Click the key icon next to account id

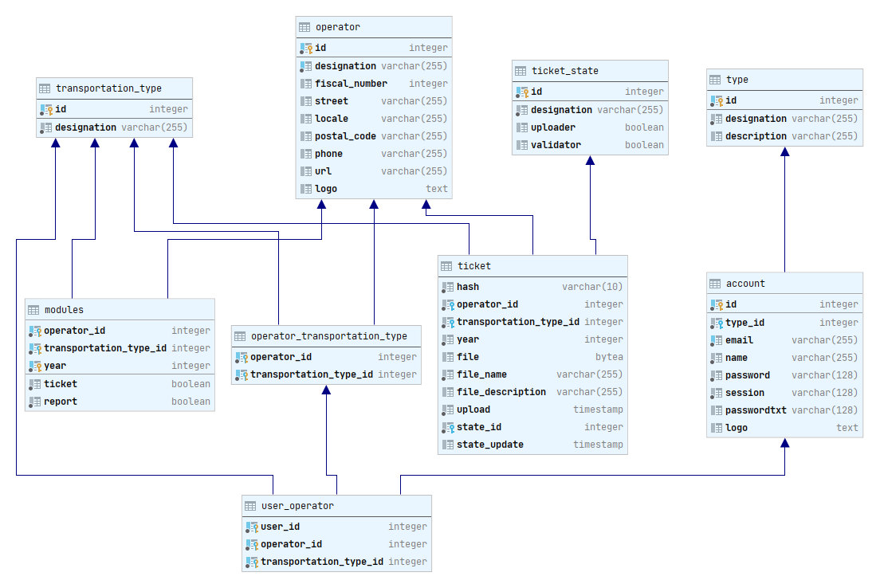point(716,304)
